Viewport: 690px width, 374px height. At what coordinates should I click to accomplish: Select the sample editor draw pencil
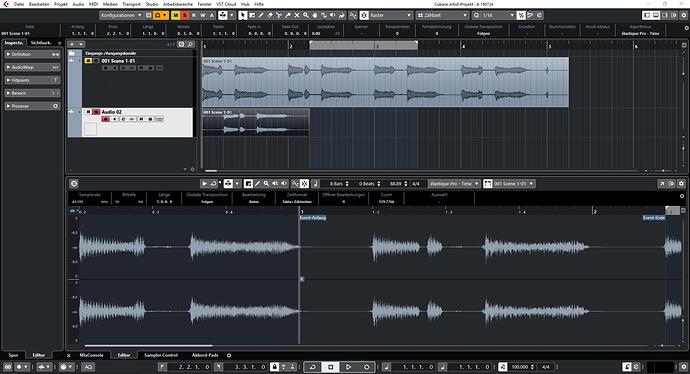click(257, 183)
